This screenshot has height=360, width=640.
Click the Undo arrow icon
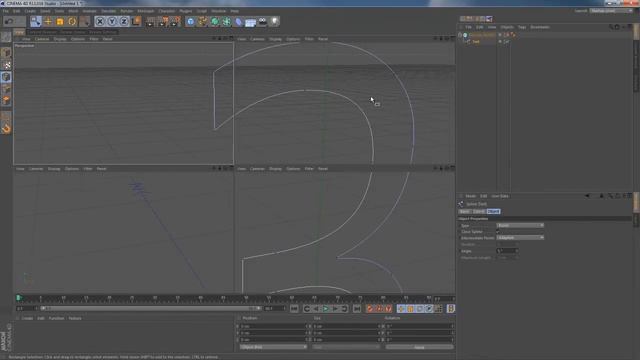pos(9,21)
